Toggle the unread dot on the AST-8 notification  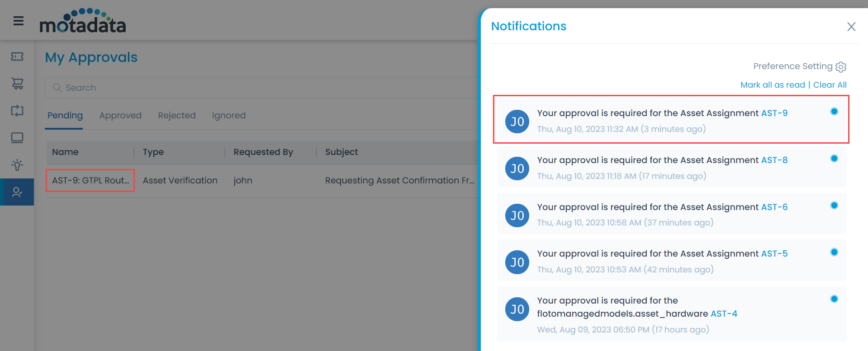pyautogui.click(x=834, y=158)
